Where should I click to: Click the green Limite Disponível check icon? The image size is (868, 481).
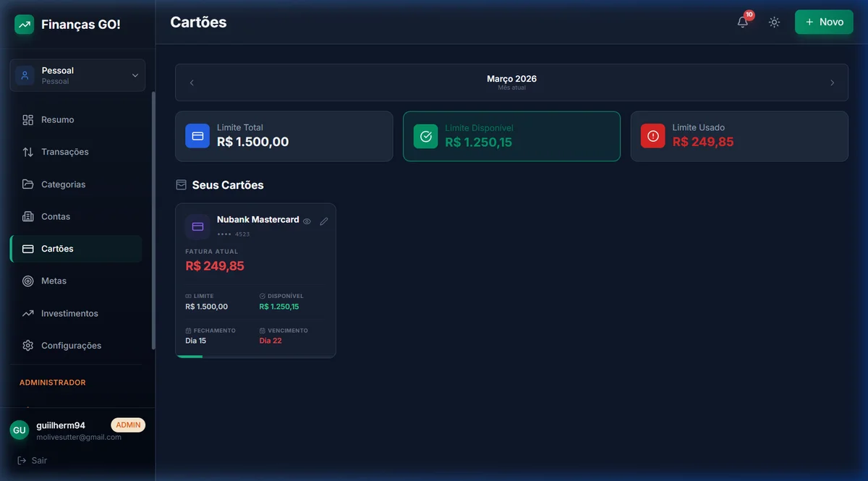tap(425, 136)
